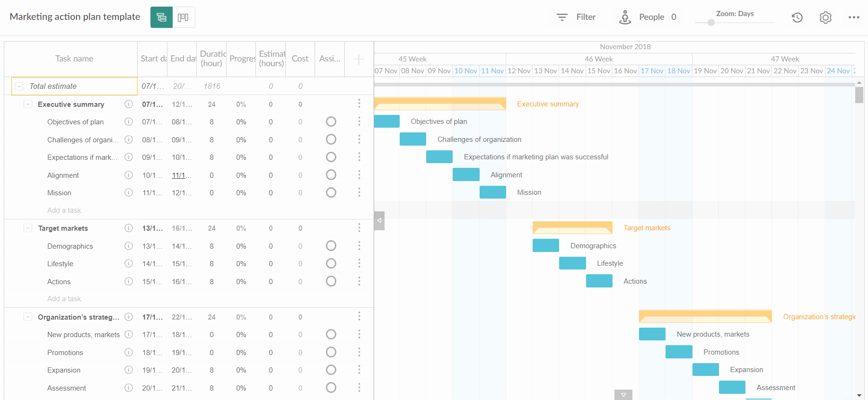The width and height of the screenshot is (868, 400).
Task: Collapse the Executive summary group
Action: pyautogui.click(x=28, y=104)
